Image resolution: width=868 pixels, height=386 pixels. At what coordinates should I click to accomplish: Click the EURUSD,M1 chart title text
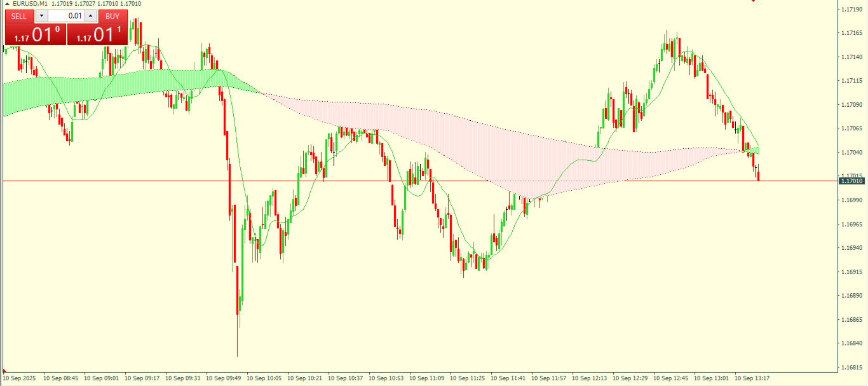31,4
